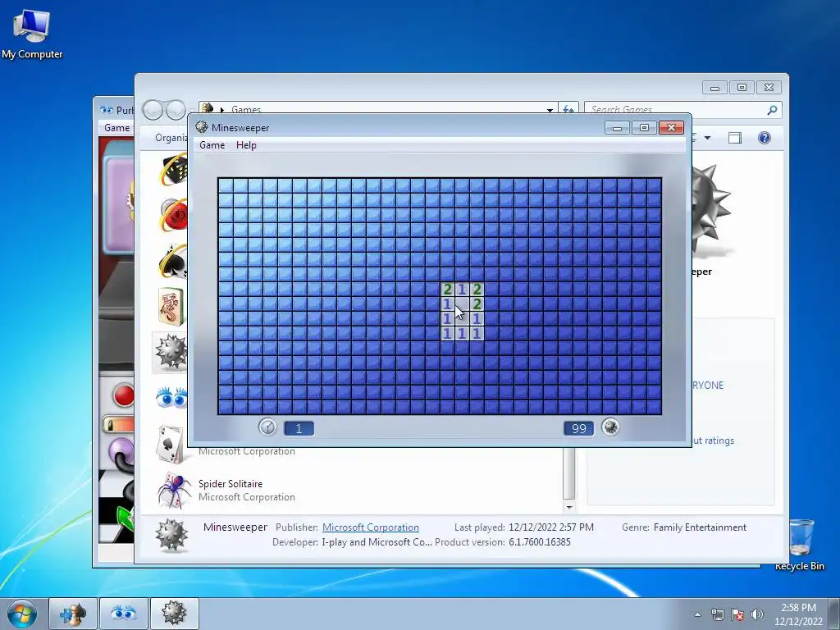Click the Action Center flag tray icon
This screenshot has width=840, height=630.
tap(737, 614)
